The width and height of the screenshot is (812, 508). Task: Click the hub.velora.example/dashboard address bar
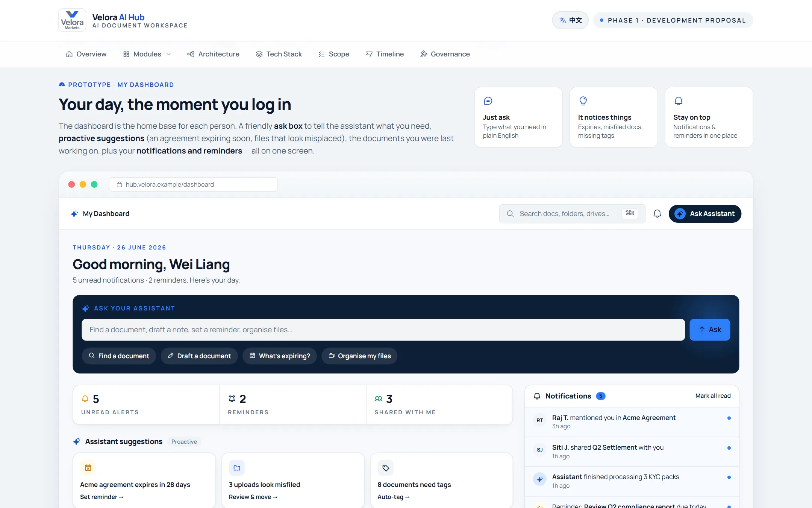193,184
